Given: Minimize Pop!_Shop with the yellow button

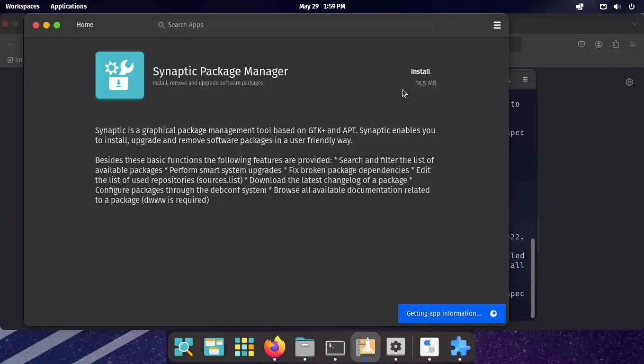Looking at the screenshot, I should pyautogui.click(x=46, y=25).
